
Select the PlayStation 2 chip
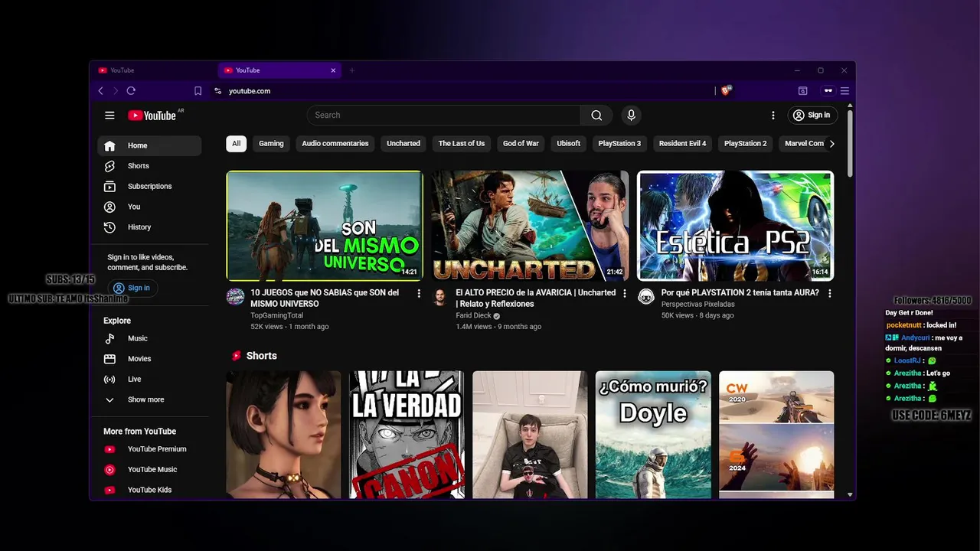(x=745, y=144)
